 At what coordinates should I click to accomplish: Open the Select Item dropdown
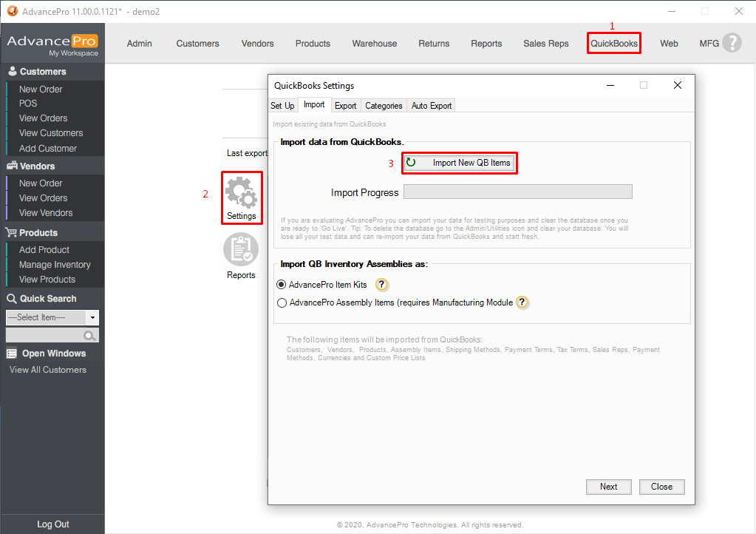(92, 317)
